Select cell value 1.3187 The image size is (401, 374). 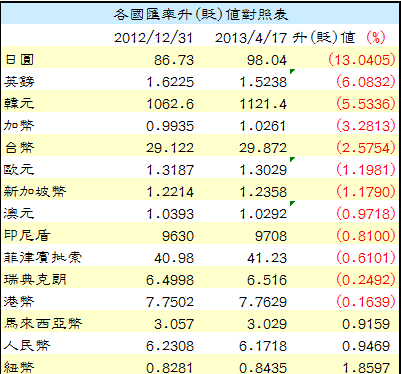[x=170, y=170]
